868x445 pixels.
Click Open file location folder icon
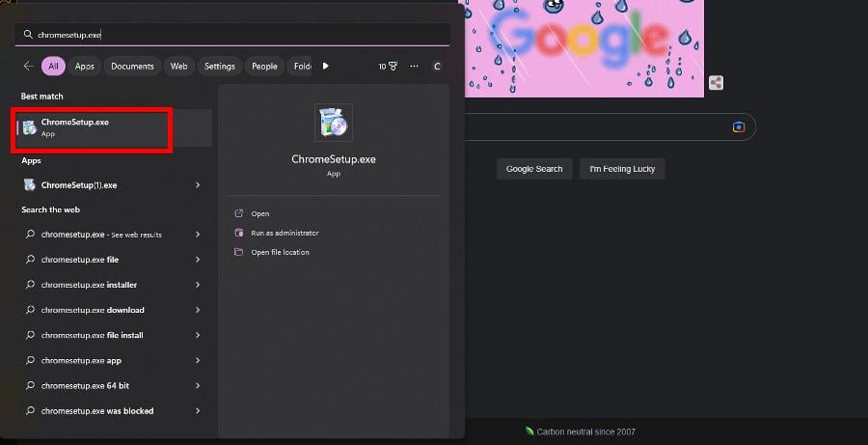[238, 252]
